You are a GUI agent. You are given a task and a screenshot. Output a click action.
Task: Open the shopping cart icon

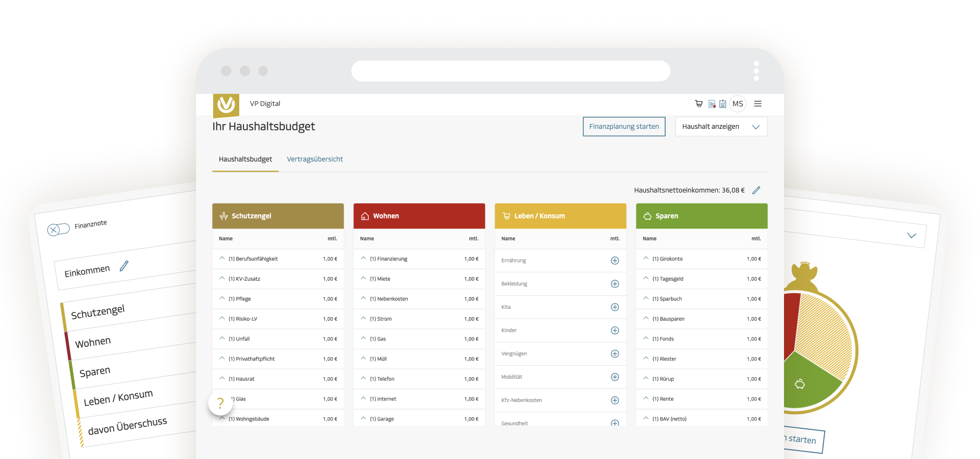[x=699, y=104]
